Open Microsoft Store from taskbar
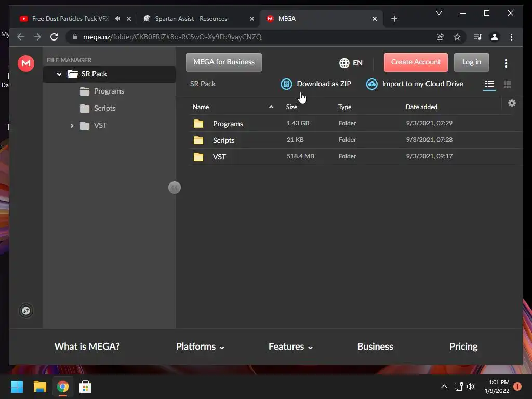This screenshot has width=532, height=399. (x=86, y=387)
